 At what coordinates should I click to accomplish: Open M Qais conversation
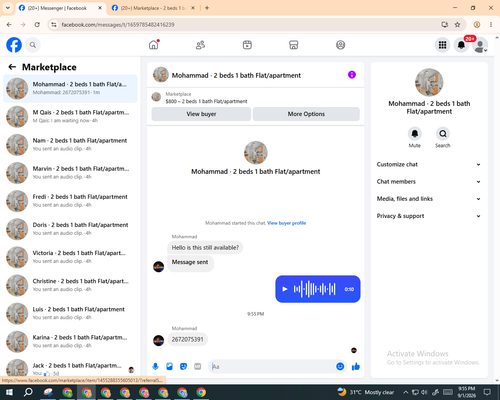(70, 117)
